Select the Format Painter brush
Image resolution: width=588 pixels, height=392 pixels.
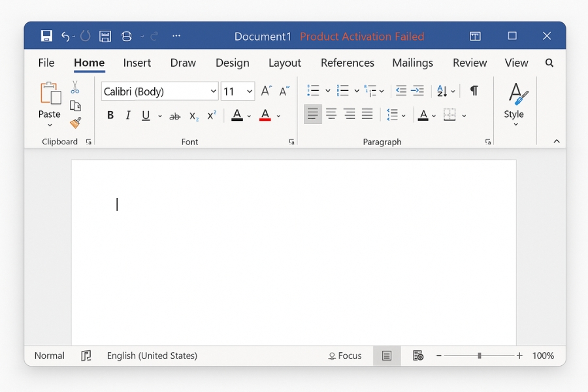coord(75,123)
